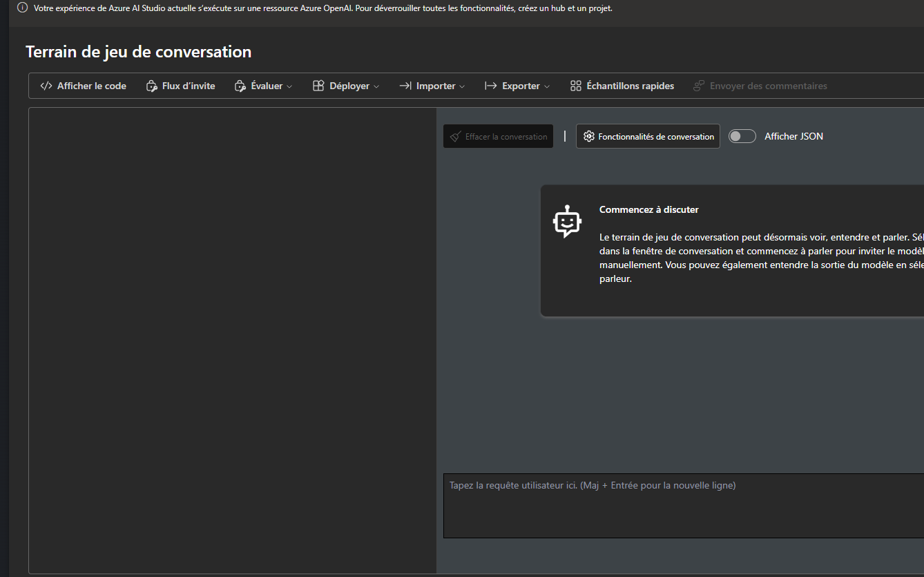The width and height of the screenshot is (924, 577).
Task: Click the code brackets icon beside Afficher le code
Action: [x=46, y=86]
